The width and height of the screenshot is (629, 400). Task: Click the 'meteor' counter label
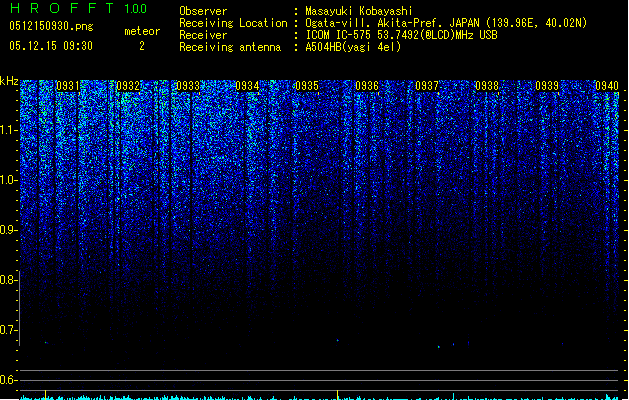(142, 31)
